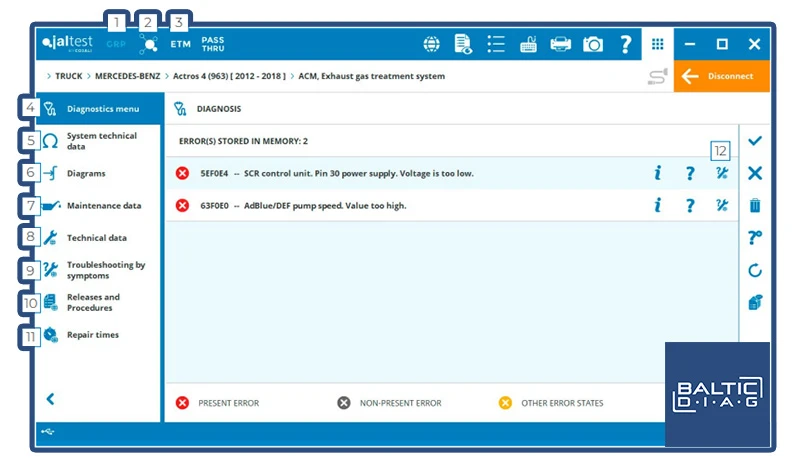Open help via question mark in top bar
Image resolution: width=800 pixels, height=472 pixels.
point(626,44)
